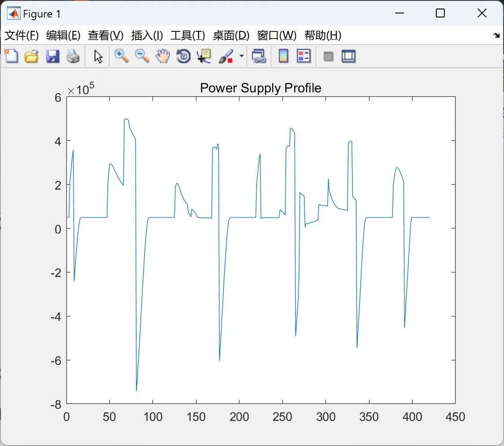Select the Rotate 3D tool
The image size is (504, 446).
(183, 56)
